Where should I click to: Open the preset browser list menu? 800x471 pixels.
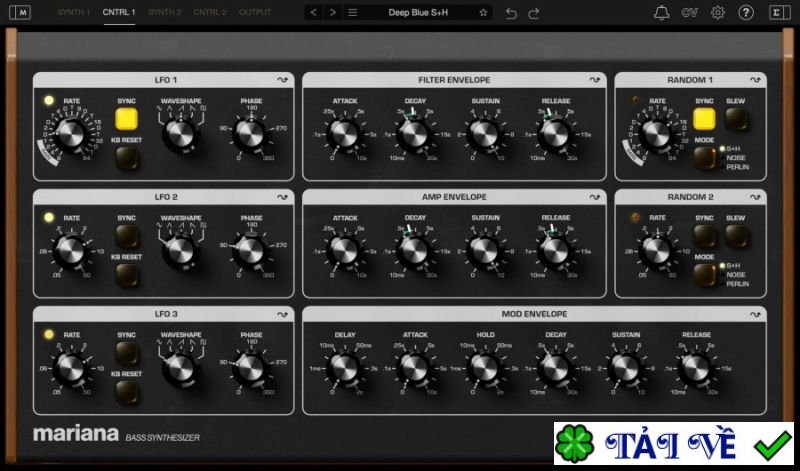pos(353,13)
